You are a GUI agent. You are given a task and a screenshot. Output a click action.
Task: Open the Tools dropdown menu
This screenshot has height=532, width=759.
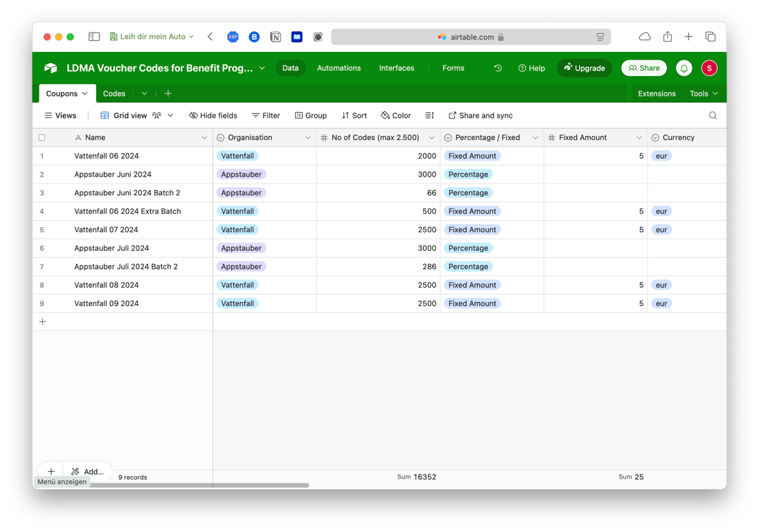coord(704,94)
